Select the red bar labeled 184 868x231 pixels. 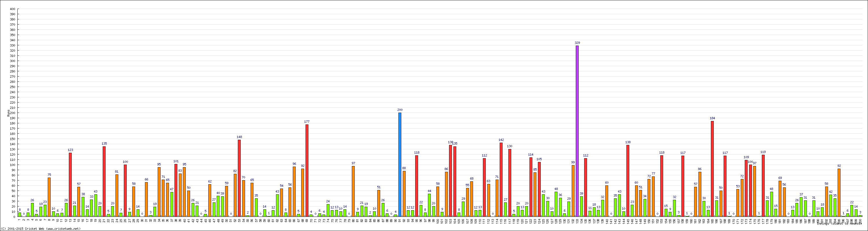(x=712, y=169)
